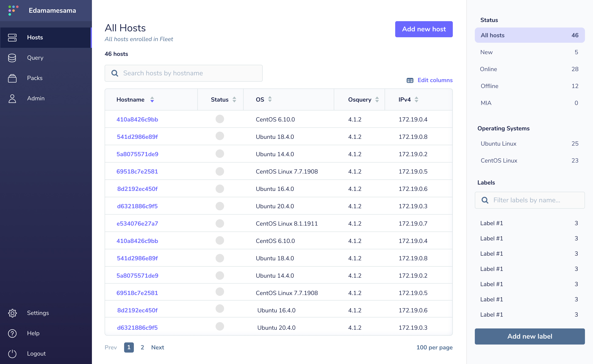The image size is (593, 364).
Task: Click the Add new label button
Action: (x=529, y=336)
